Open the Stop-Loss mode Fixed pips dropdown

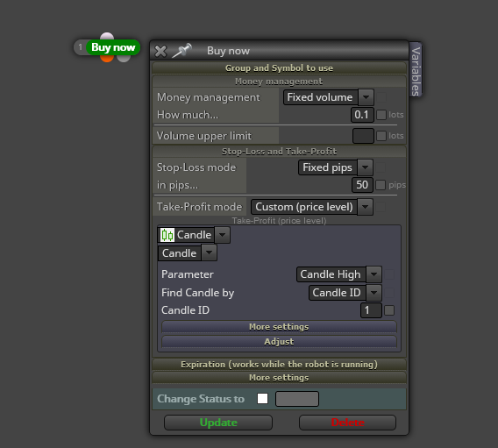coord(336,167)
